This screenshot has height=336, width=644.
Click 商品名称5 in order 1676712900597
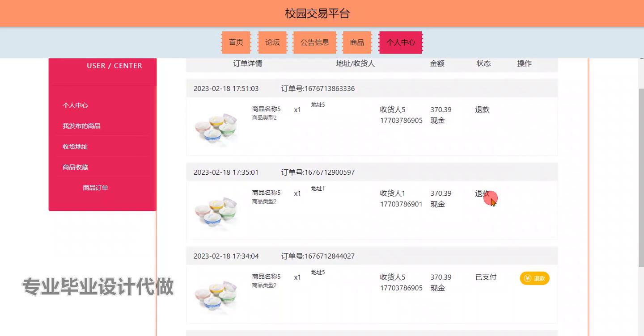[x=266, y=193]
